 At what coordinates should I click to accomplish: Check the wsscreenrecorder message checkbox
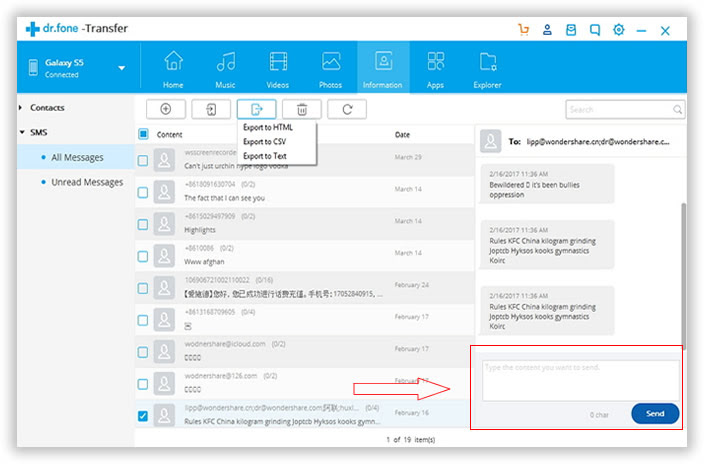143,160
